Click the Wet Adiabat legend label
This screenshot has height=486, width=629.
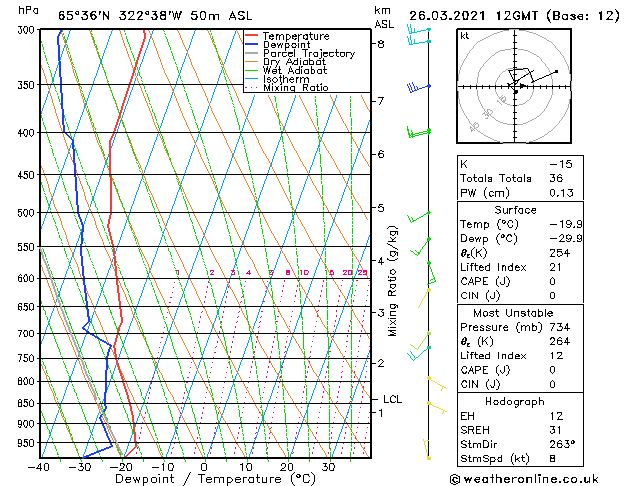(x=295, y=70)
